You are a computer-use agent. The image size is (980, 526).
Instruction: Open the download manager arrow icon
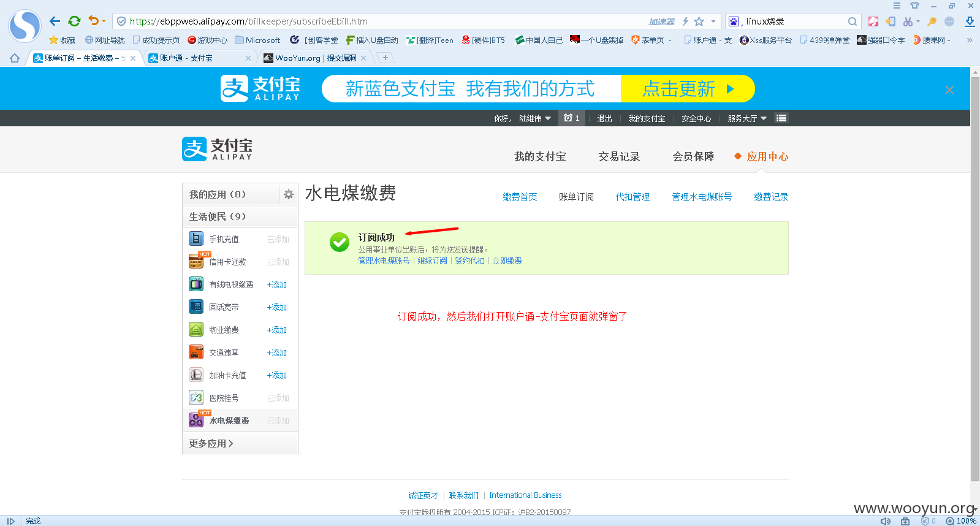(970, 21)
